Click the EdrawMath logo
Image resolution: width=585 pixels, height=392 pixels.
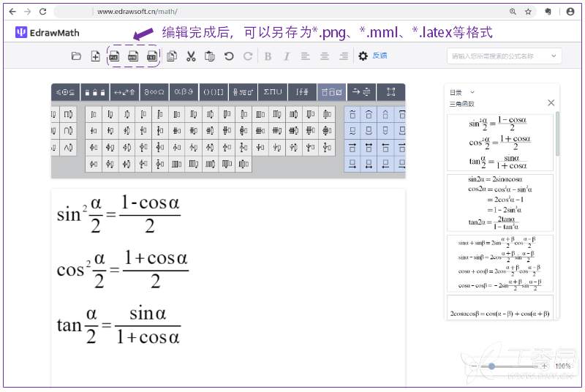pyautogui.click(x=48, y=32)
